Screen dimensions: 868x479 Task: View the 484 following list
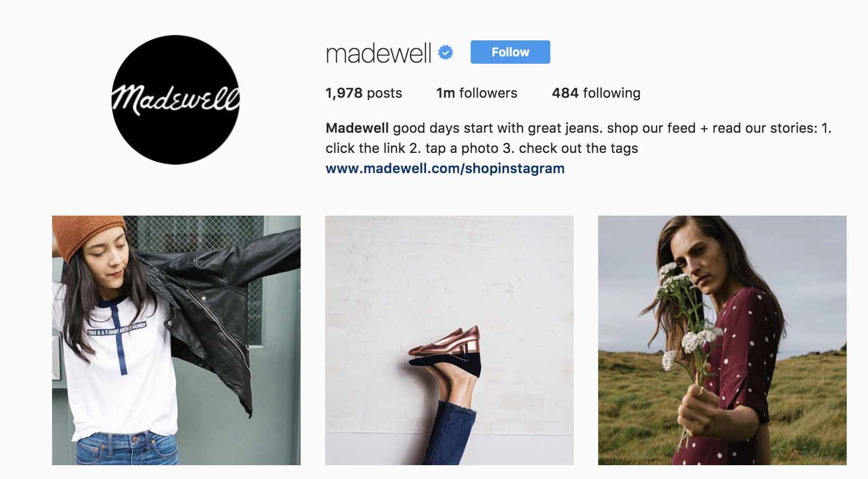[x=596, y=93]
